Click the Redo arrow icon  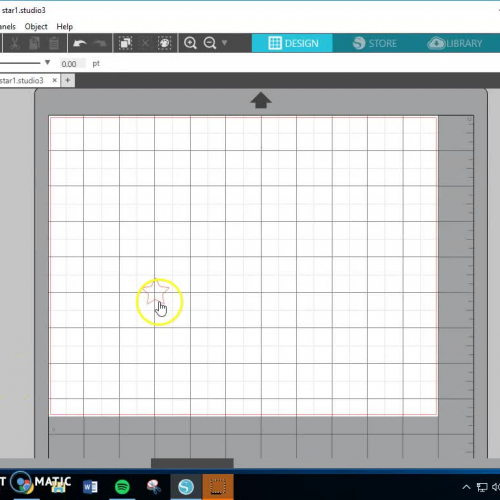100,43
